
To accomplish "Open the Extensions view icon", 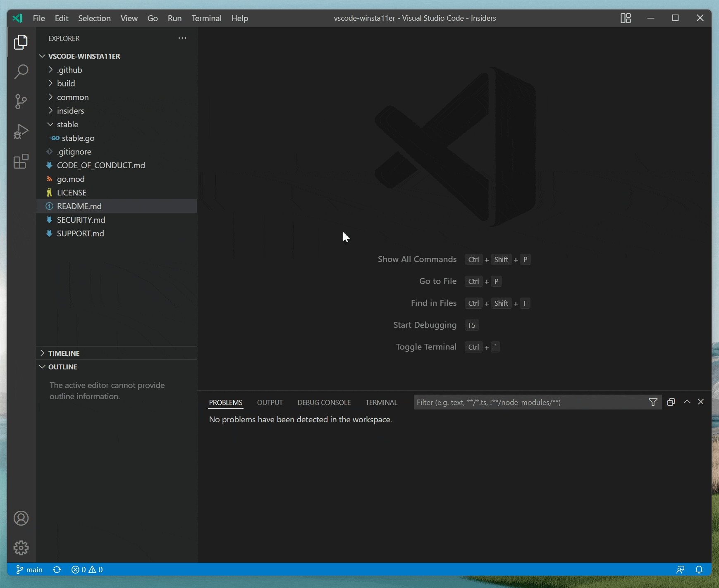I will 21,161.
